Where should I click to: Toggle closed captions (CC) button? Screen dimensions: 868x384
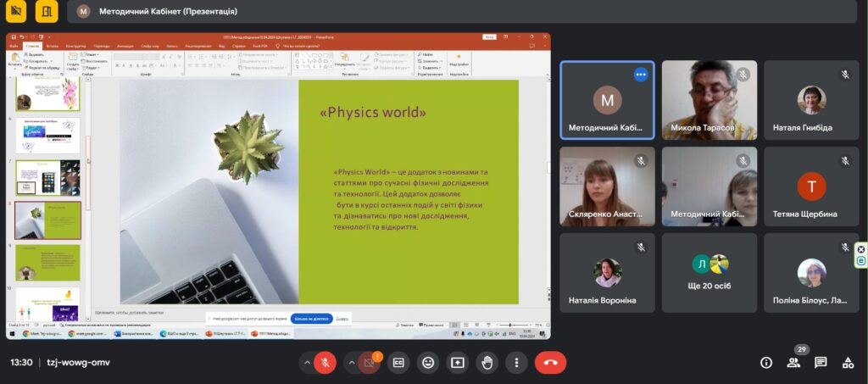pos(398,363)
